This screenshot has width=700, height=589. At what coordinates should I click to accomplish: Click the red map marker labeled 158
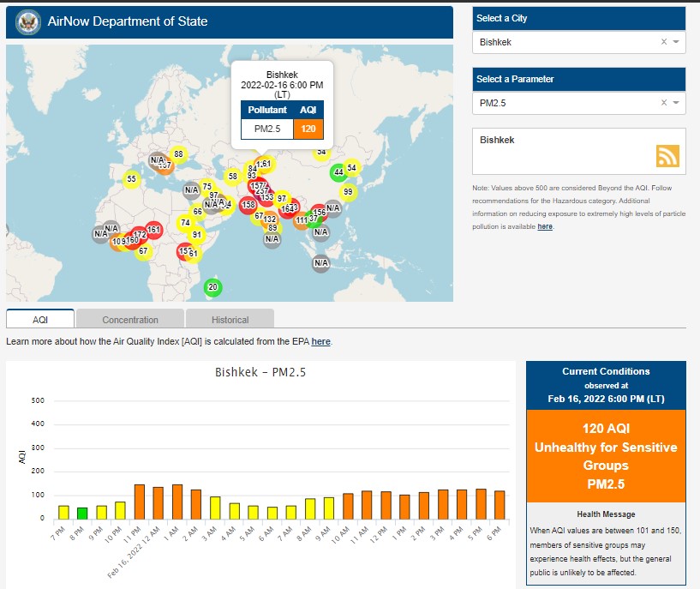tap(248, 204)
